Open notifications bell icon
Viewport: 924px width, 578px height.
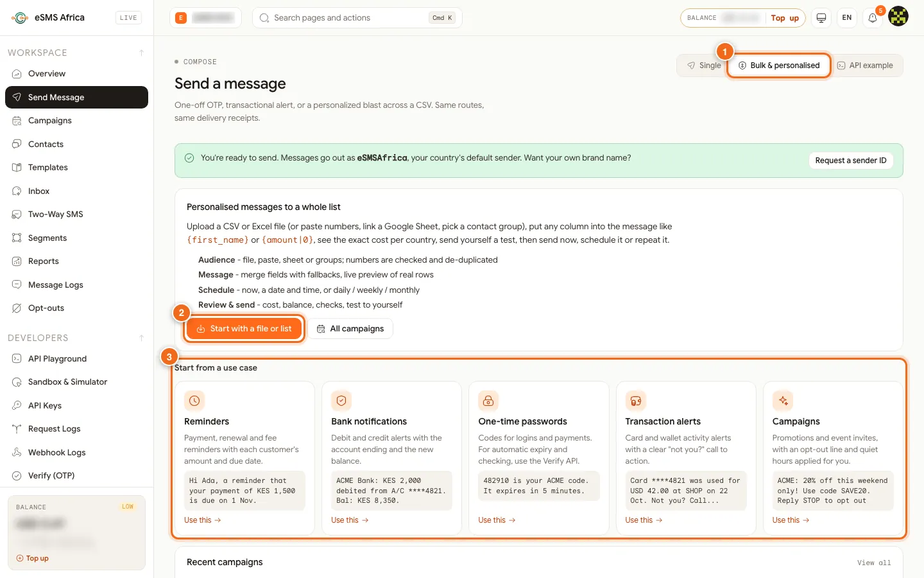point(873,18)
